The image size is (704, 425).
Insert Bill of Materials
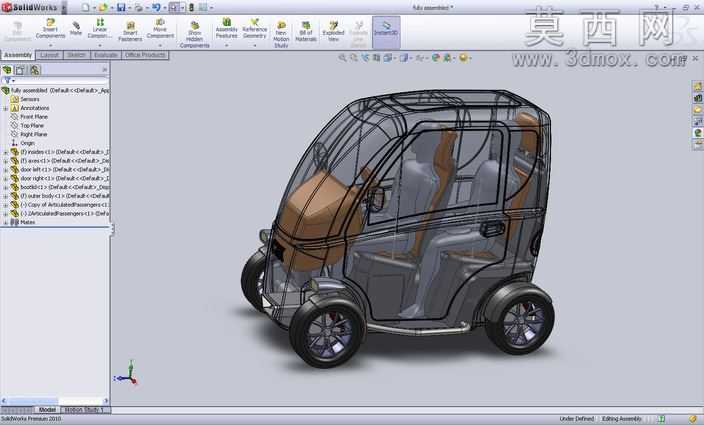click(x=306, y=31)
